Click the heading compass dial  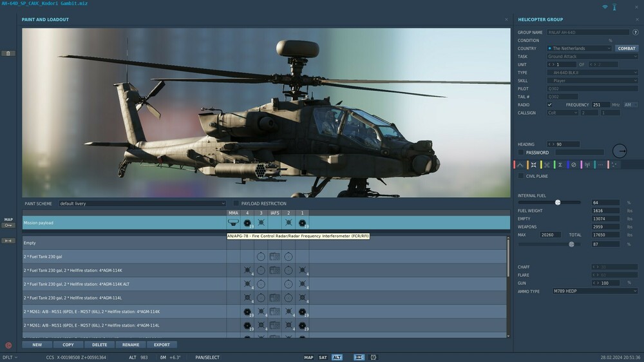tap(620, 151)
